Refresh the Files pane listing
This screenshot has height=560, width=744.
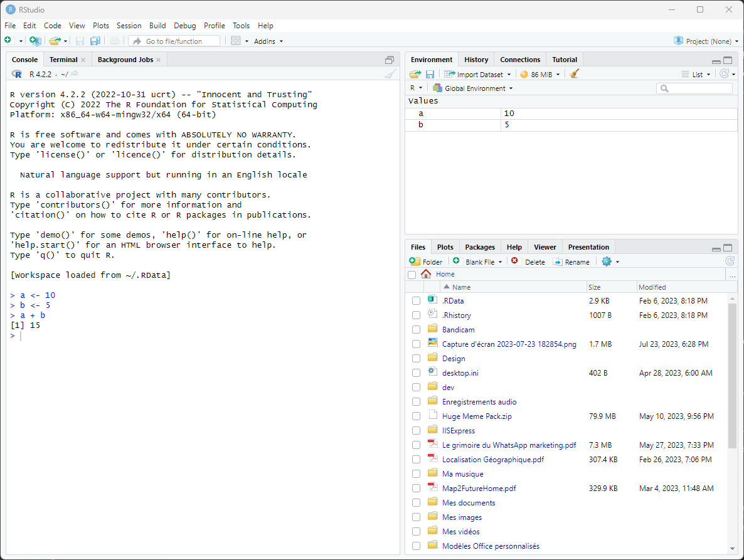click(x=730, y=261)
